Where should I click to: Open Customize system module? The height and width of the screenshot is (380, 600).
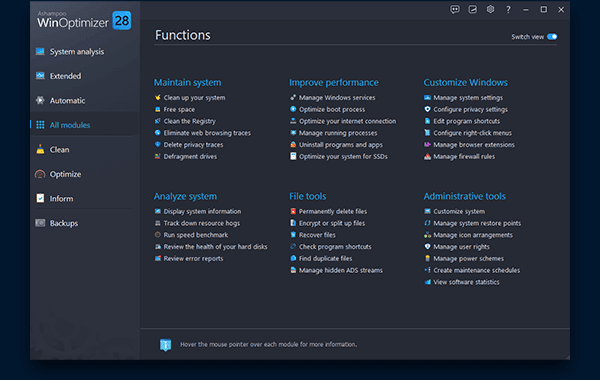tap(459, 211)
